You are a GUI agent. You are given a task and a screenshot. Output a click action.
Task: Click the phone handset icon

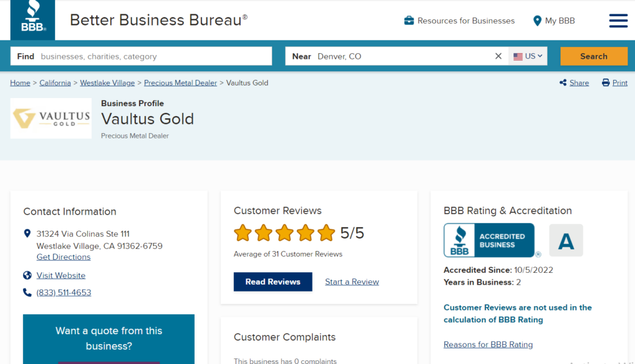[x=27, y=292]
